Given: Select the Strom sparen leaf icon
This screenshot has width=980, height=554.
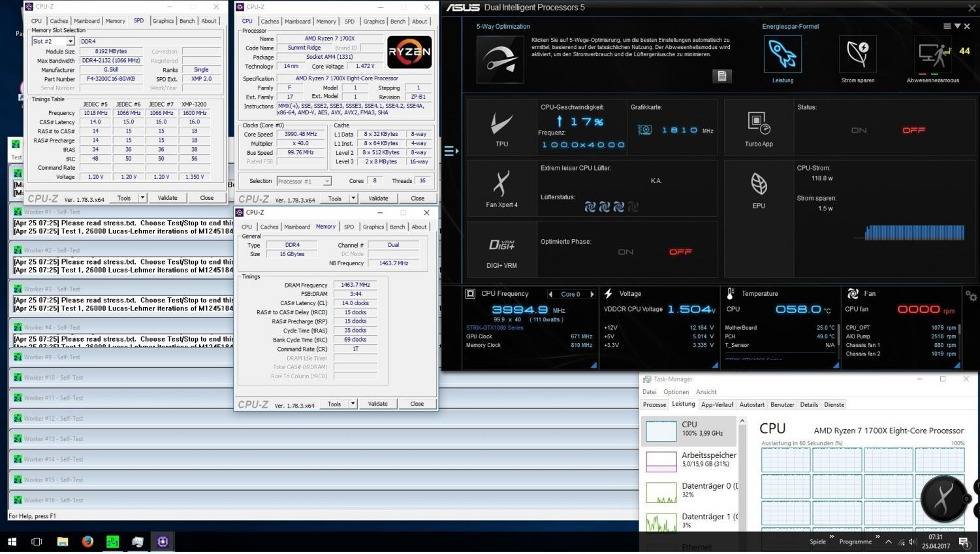Looking at the screenshot, I should click(857, 54).
